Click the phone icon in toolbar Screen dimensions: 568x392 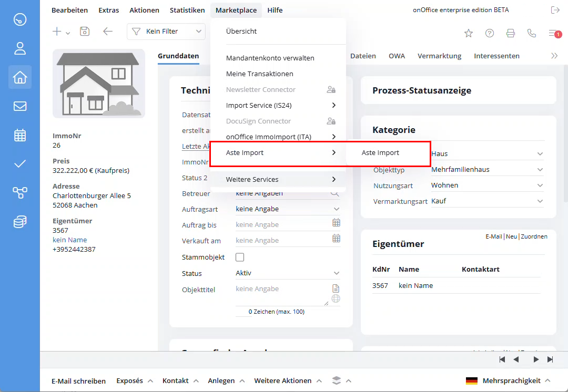pyautogui.click(x=532, y=33)
